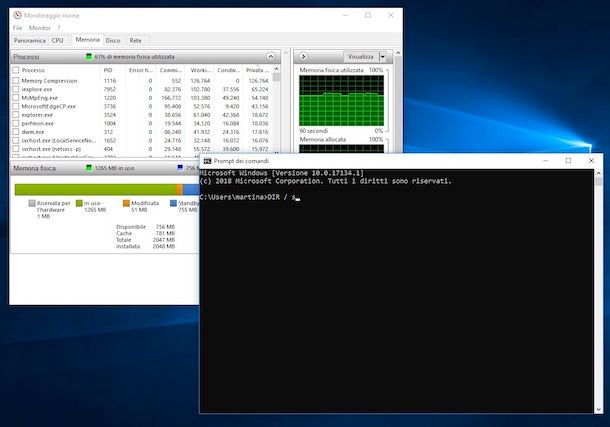This screenshot has width=610, height=427.
Task: Open the ? help menu
Action: point(59,28)
